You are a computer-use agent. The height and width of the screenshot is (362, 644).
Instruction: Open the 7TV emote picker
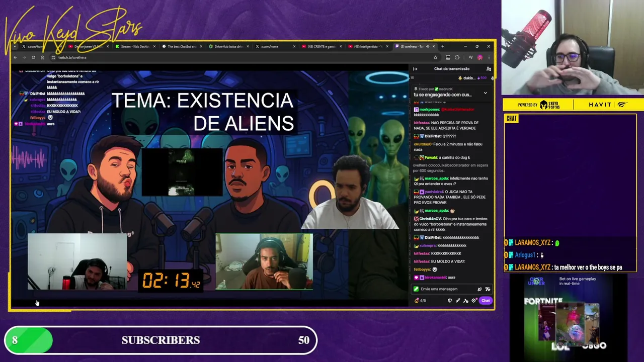(x=488, y=289)
